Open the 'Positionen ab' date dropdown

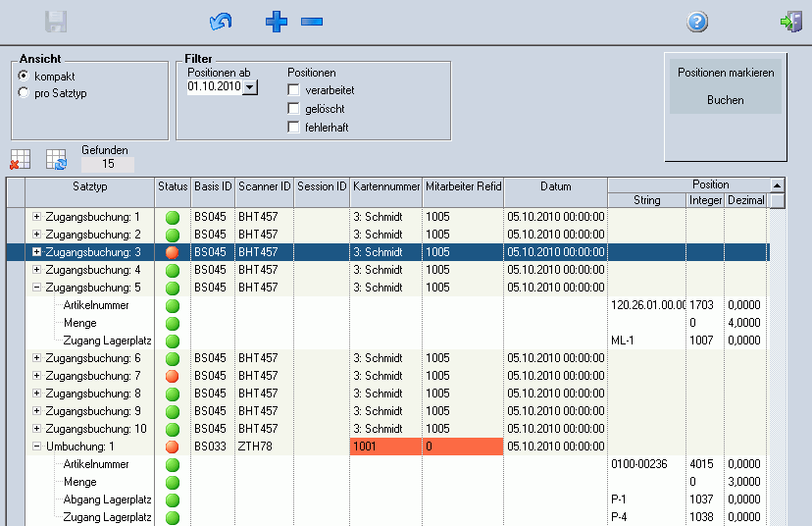249,88
